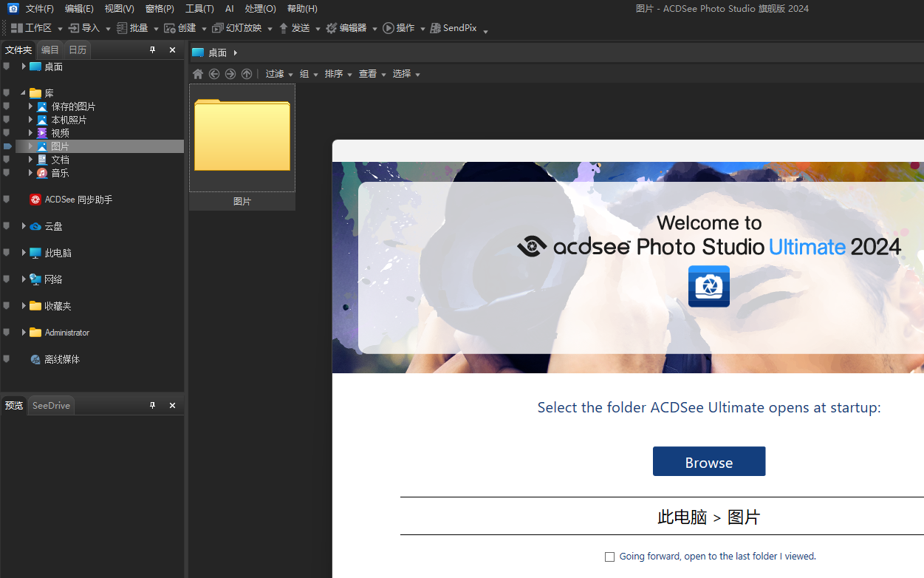Pin the 预览 preview panel

(153, 406)
